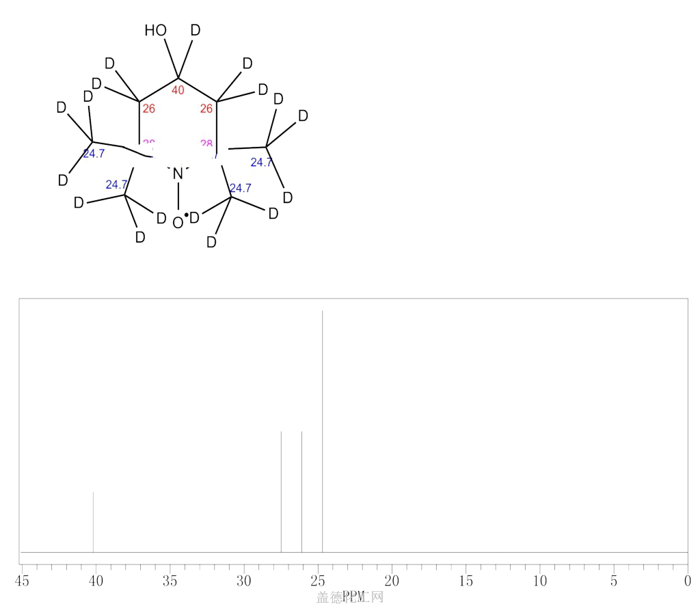Click the peak line near 40 ppm

click(93, 521)
